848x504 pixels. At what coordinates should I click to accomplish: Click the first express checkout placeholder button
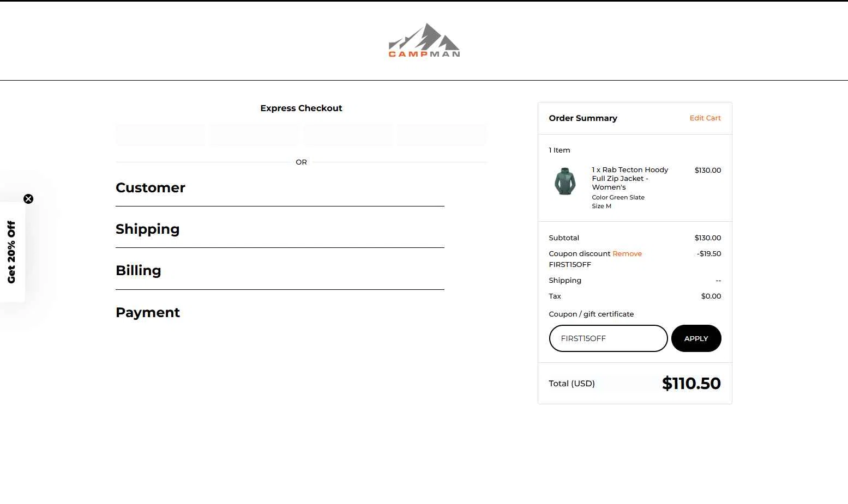pos(160,135)
